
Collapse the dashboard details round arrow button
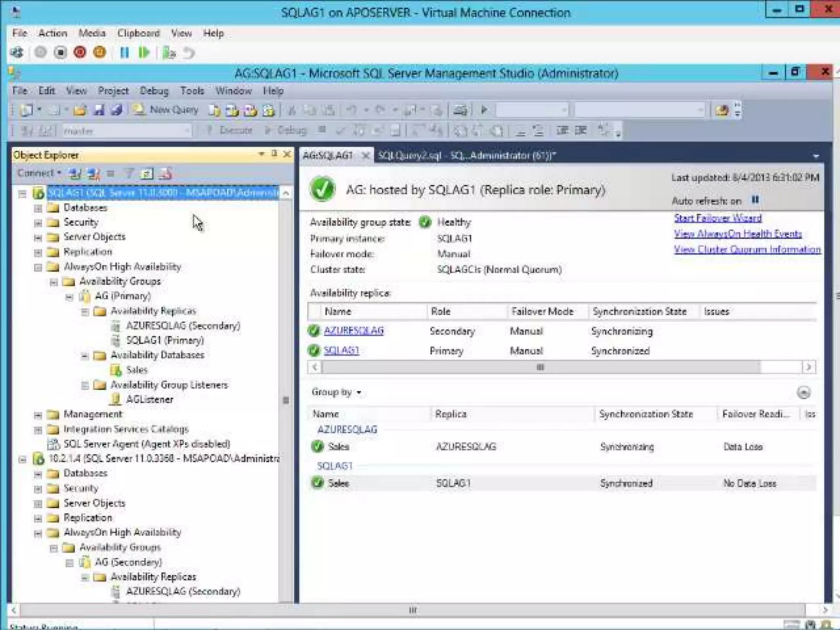click(x=803, y=393)
